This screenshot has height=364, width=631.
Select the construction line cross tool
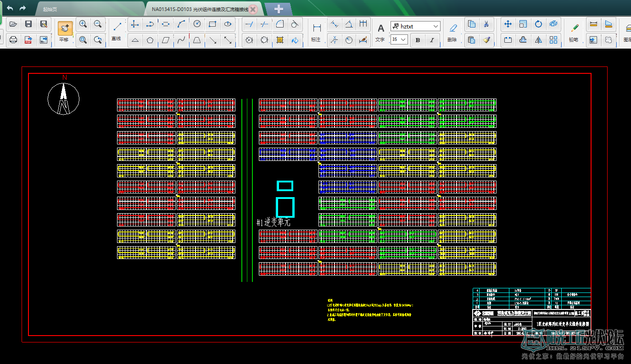click(135, 24)
